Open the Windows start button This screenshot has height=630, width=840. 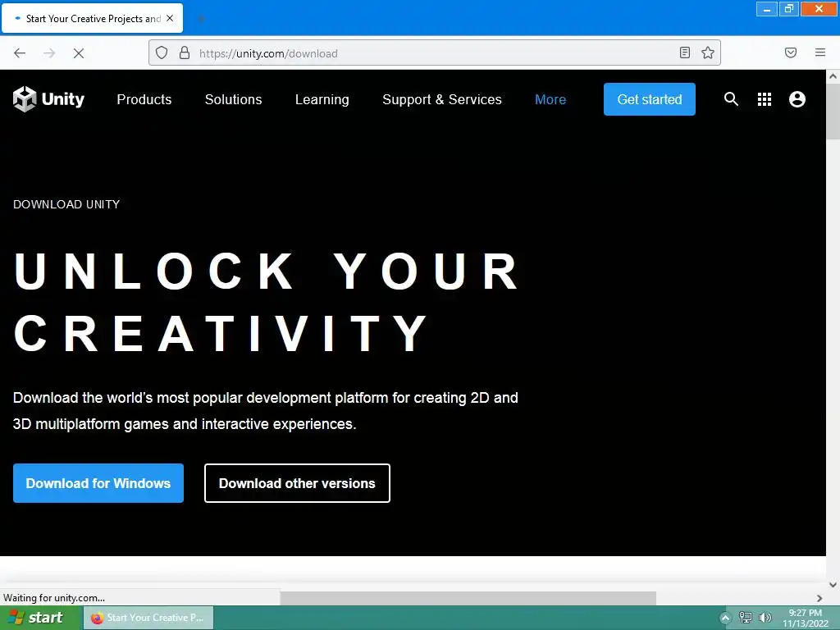tap(39, 618)
